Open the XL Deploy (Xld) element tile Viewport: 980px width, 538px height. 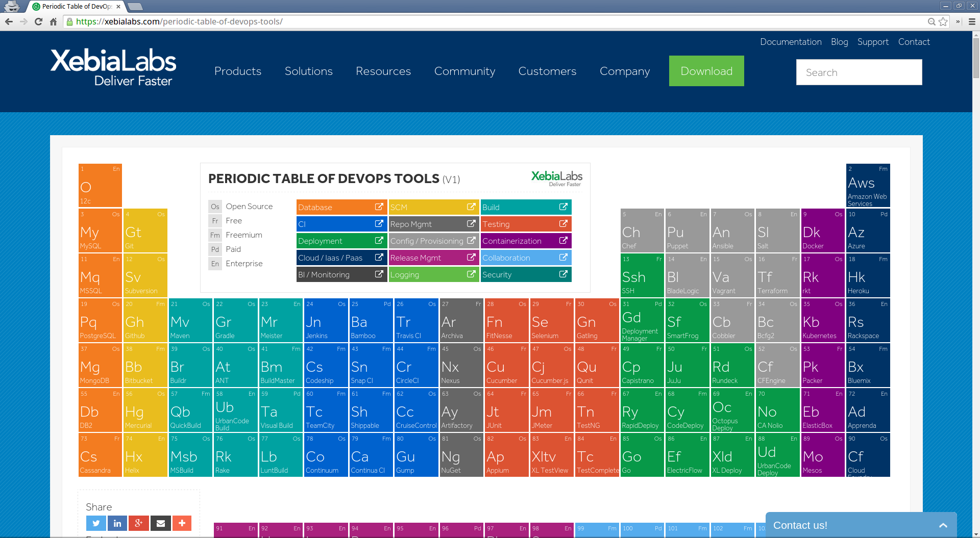click(x=732, y=454)
